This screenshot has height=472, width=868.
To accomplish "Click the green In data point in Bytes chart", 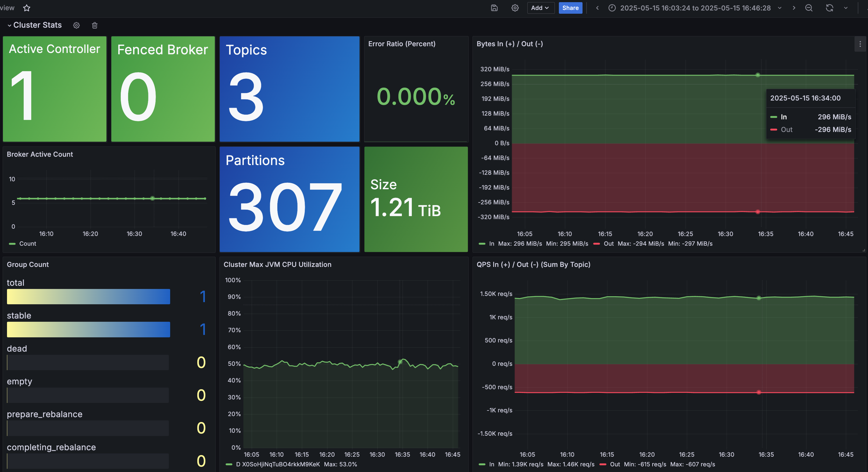I will pos(758,75).
